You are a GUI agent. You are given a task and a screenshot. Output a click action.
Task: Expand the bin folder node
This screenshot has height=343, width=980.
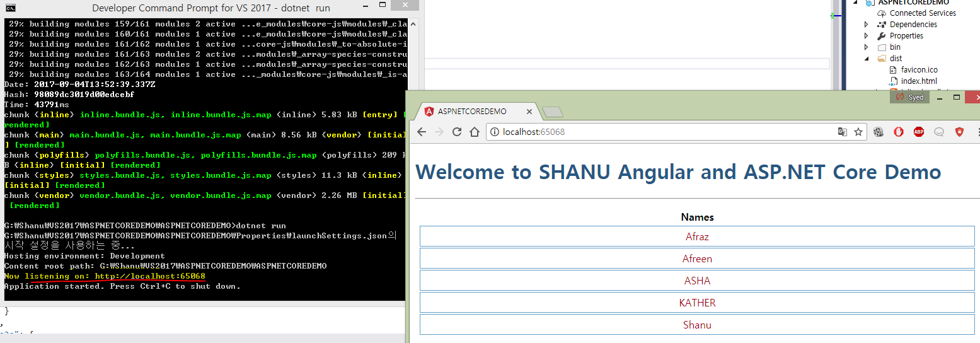coord(867,47)
